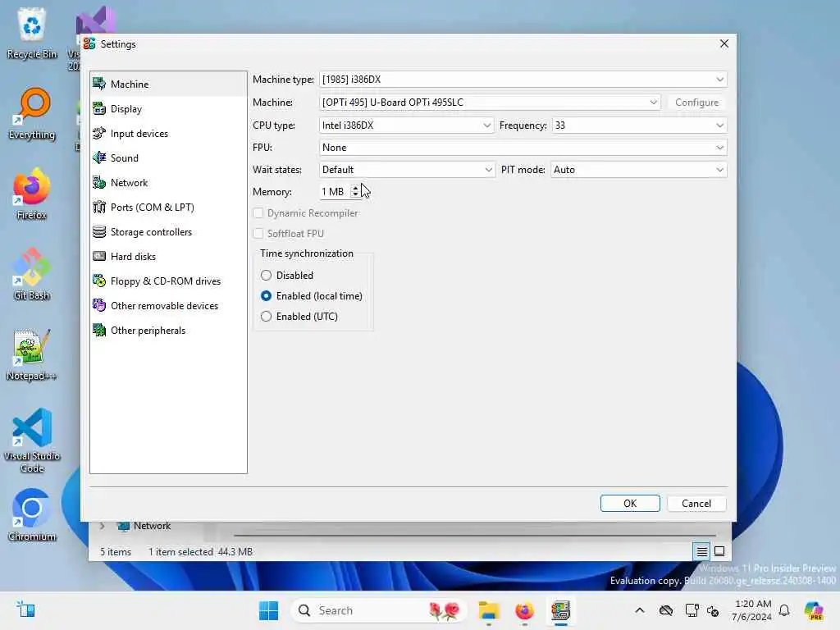
Task: Open the Frequency dropdown
Action: pyautogui.click(x=639, y=126)
